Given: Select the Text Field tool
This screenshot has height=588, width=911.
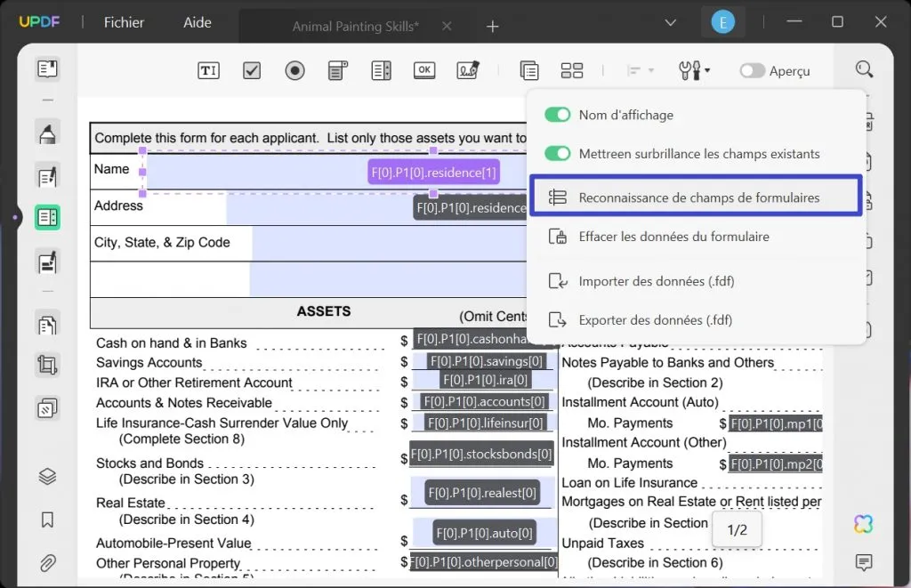Looking at the screenshot, I should 208,71.
